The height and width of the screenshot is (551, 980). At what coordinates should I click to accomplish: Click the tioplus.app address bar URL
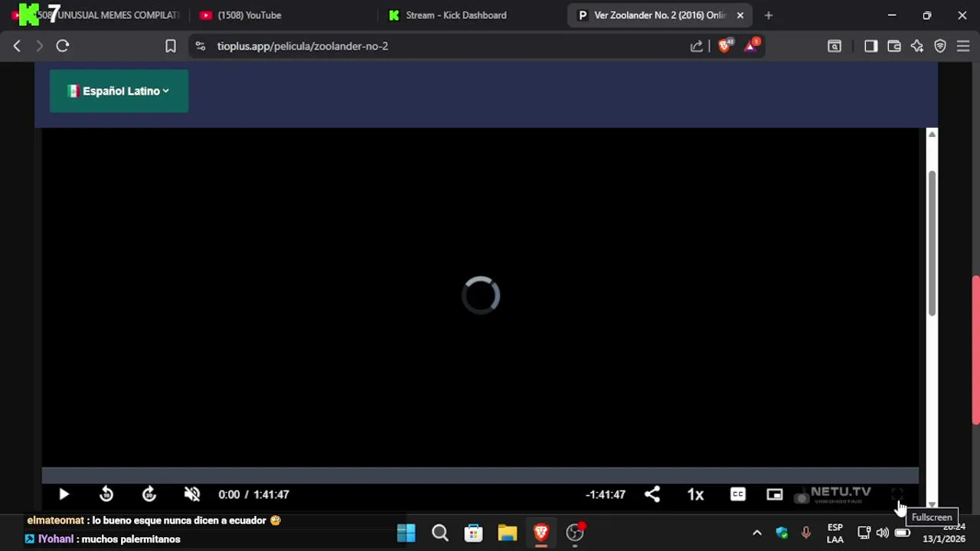[x=302, y=46]
